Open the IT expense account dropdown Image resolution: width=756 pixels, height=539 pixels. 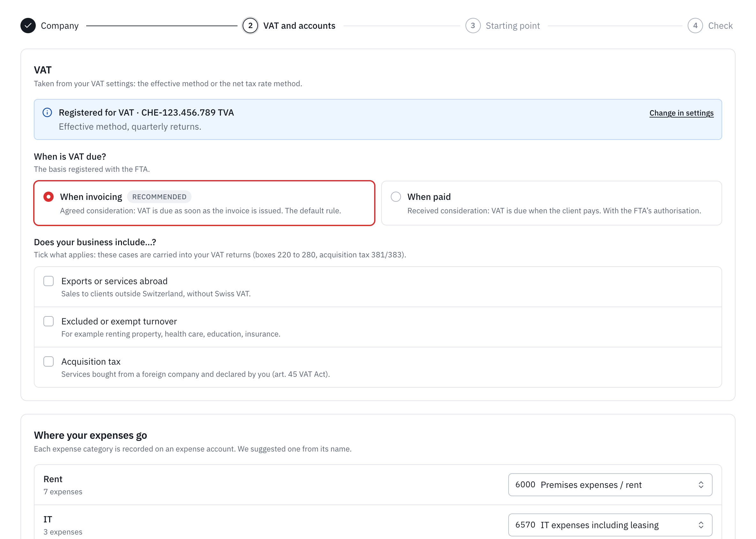pos(610,525)
